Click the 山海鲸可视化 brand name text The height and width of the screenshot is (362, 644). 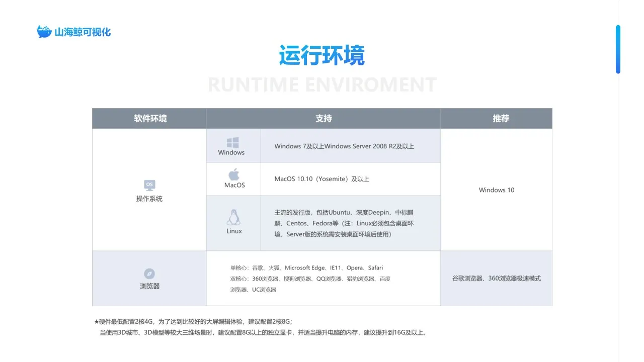click(83, 32)
